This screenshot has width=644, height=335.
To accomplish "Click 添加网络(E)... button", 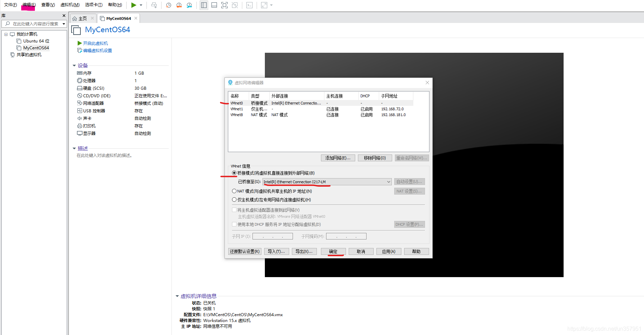I will tap(338, 158).
